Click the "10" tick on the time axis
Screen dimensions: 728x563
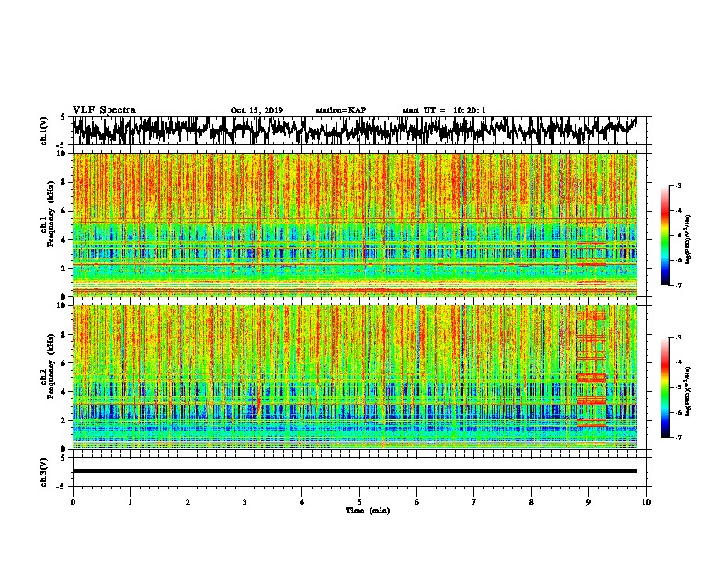tap(646, 502)
